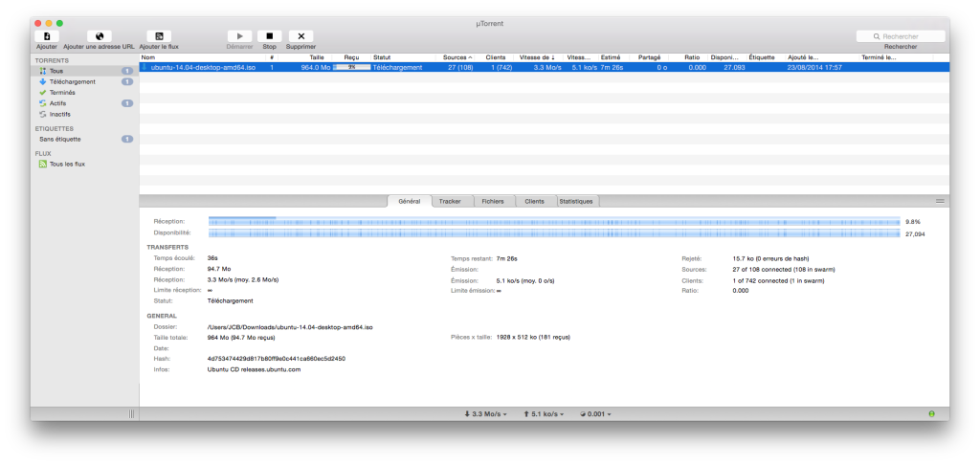Click the torrent hash value text
Image resolution: width=980 pixels, height=464 pixels.
(277, 359)
